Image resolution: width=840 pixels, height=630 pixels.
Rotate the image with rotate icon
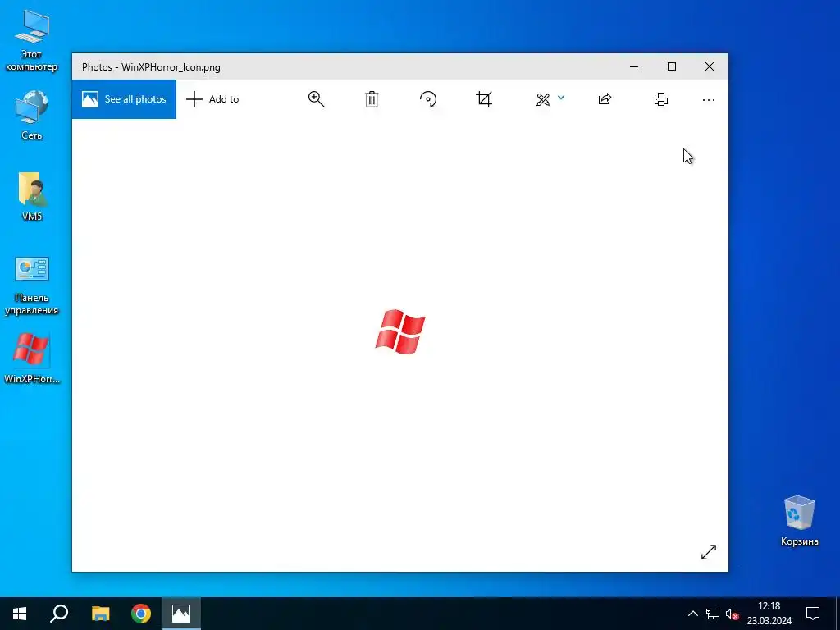(428, 99)
